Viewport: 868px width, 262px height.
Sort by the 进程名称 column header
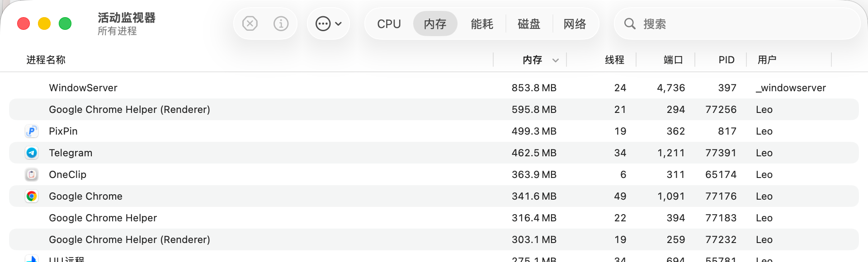[x=46, y=60]
